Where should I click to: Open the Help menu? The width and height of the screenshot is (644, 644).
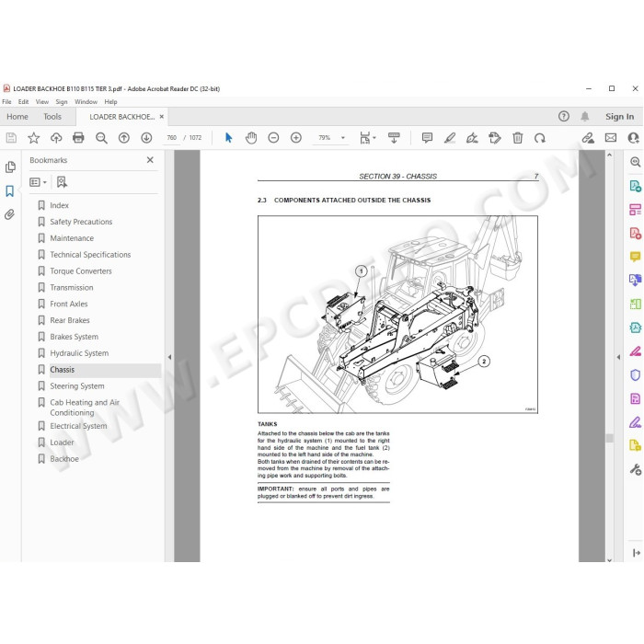click(x=110, y=101)
